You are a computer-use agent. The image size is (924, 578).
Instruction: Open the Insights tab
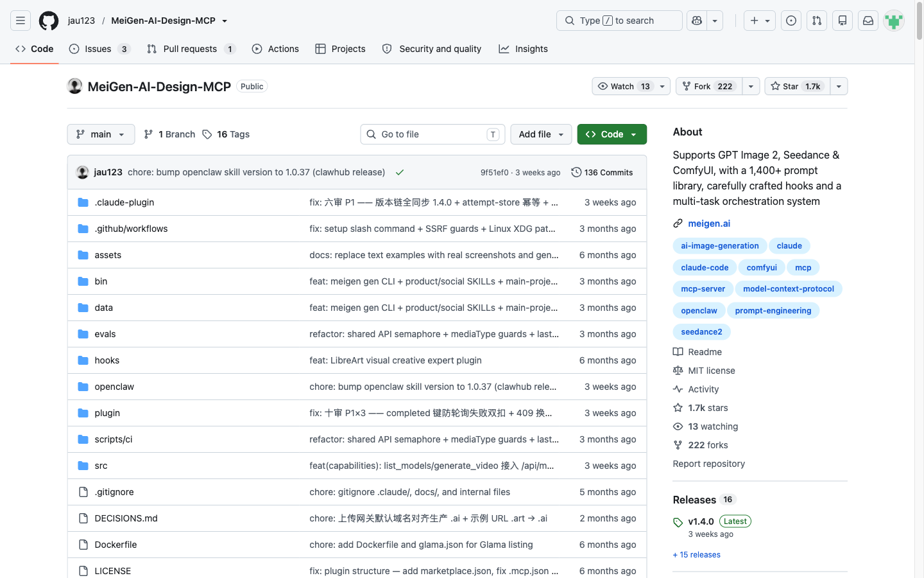pyautogui.click(x=524, y=49)
